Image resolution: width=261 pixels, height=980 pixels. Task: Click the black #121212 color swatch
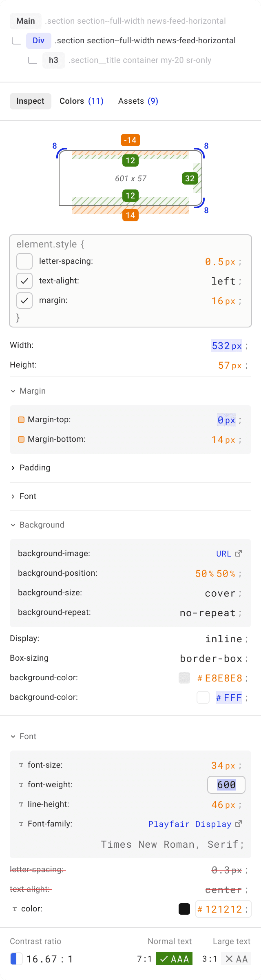(184, 909)
